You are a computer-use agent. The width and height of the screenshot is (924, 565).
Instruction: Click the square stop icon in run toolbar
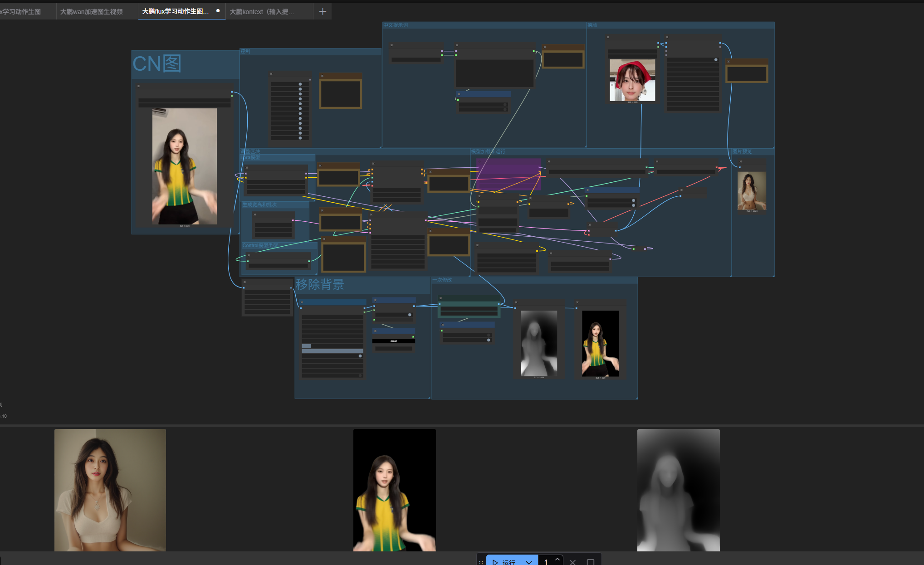tap(590, 562)
